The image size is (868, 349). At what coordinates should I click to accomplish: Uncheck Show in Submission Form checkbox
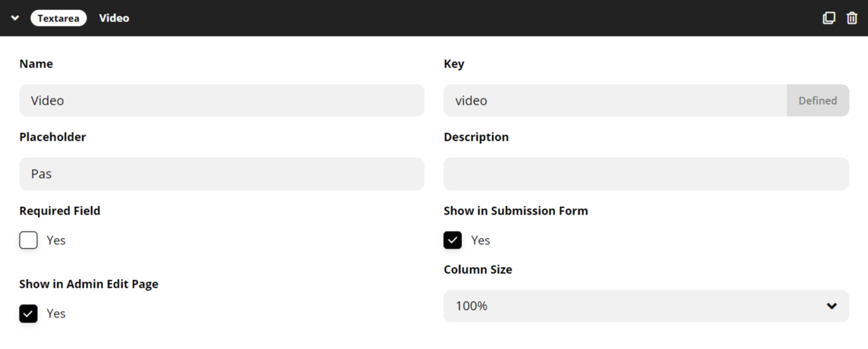point(453,240)
